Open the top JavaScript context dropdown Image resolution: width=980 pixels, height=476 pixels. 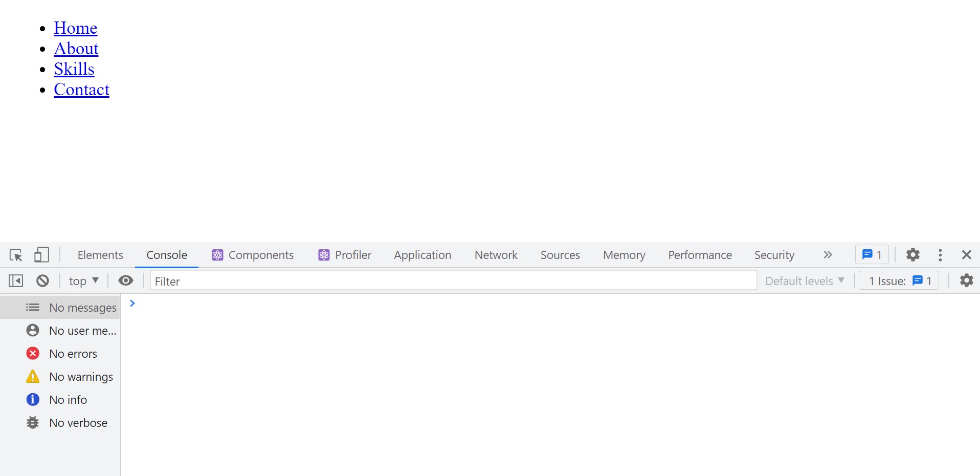point(83,281)
